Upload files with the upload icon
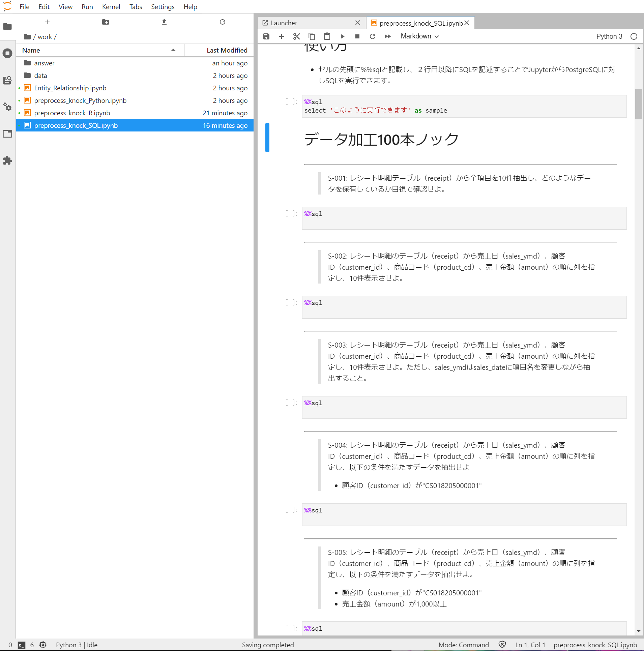Viewport: 644px width, 651px height. [x=164, y=22]
